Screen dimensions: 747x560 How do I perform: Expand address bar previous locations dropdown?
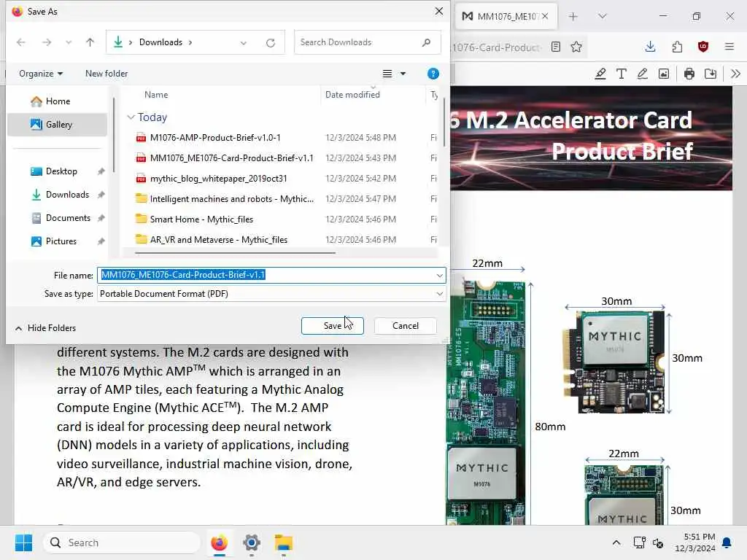244,43
